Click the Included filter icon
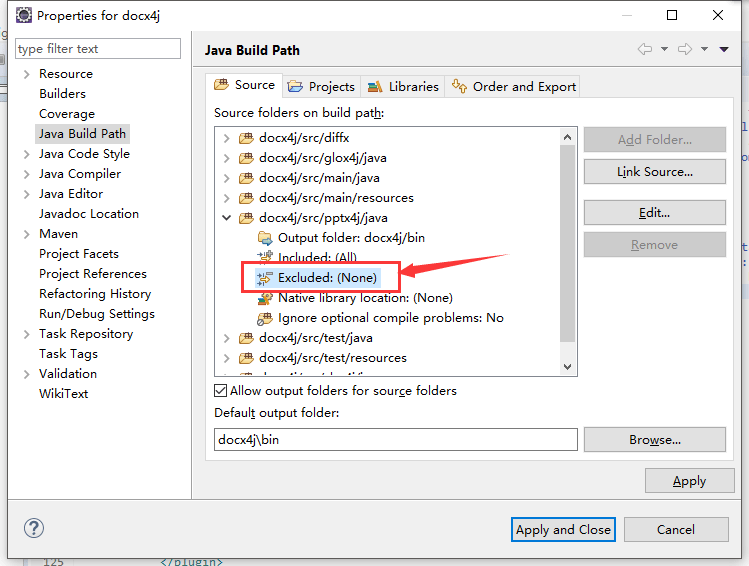The height and width of the screenshot is (566, 749). (265, 257)
